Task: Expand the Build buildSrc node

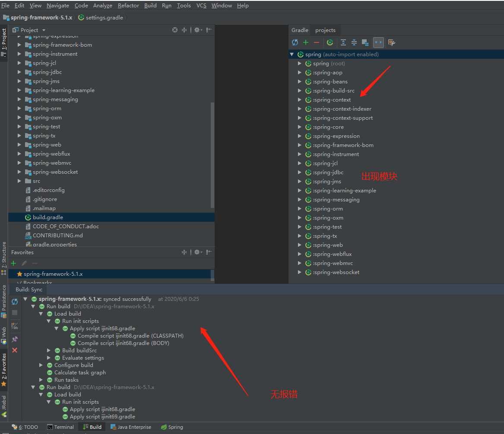Action: tap(48, 350)
